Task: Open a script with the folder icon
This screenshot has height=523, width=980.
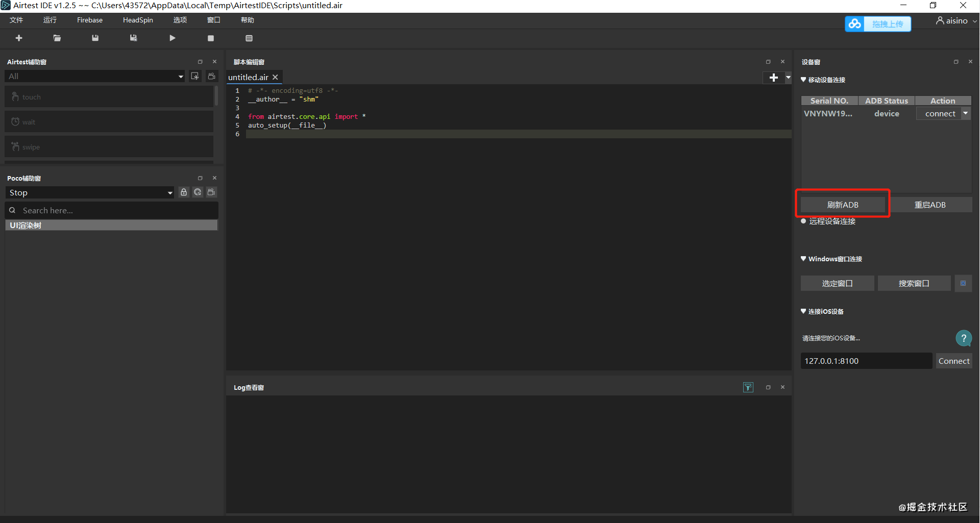Action: coord(57,38)
